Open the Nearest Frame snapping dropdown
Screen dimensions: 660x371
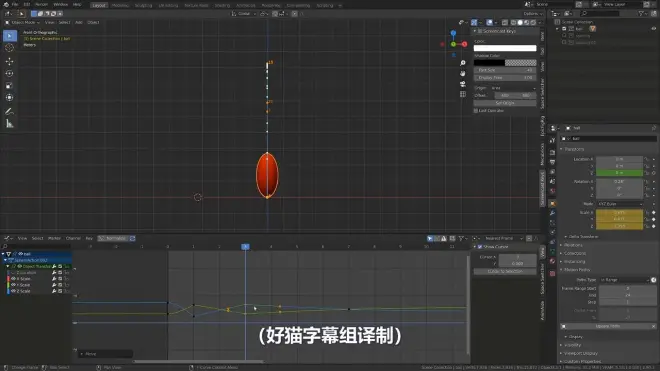(503, 238)
